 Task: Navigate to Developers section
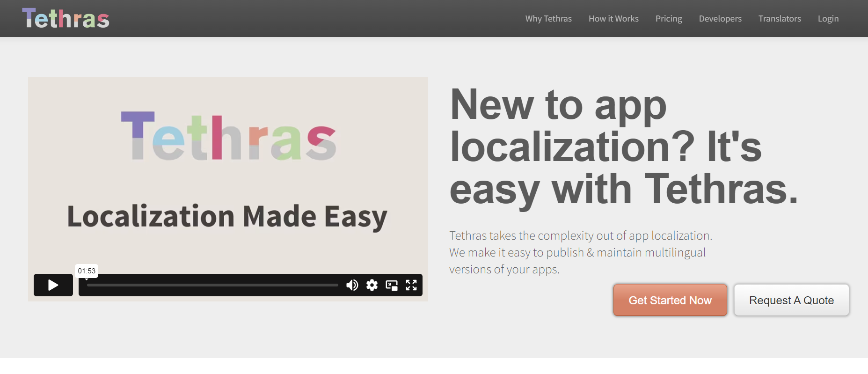[720, 19]
